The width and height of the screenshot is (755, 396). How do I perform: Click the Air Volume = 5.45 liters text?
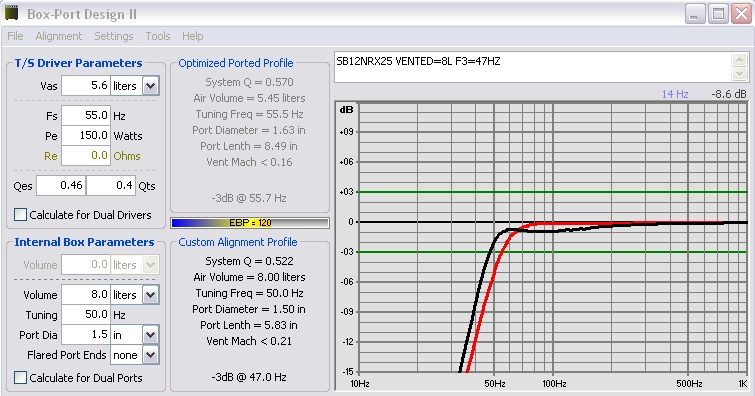(249, 98)
